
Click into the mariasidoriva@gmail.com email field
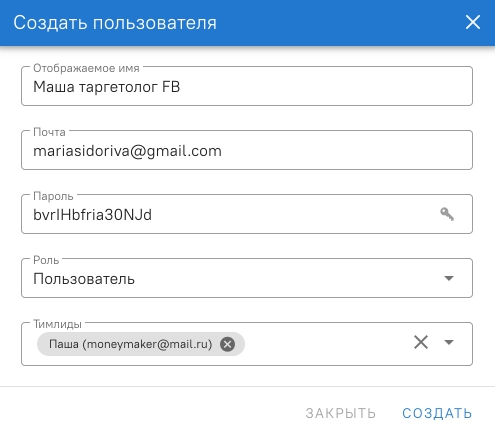(247, 150)
